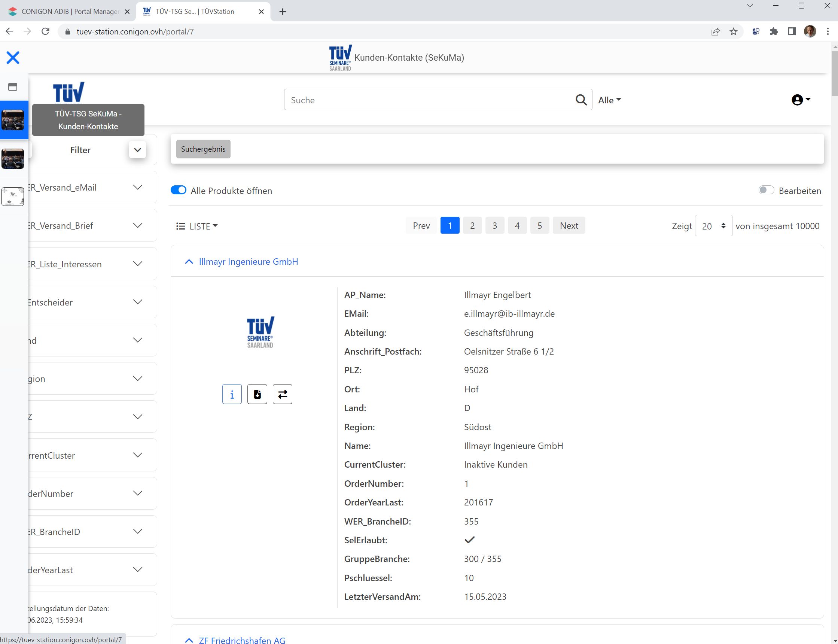
Task: Open the third white portal thumbnail
Action: (13, 196)
